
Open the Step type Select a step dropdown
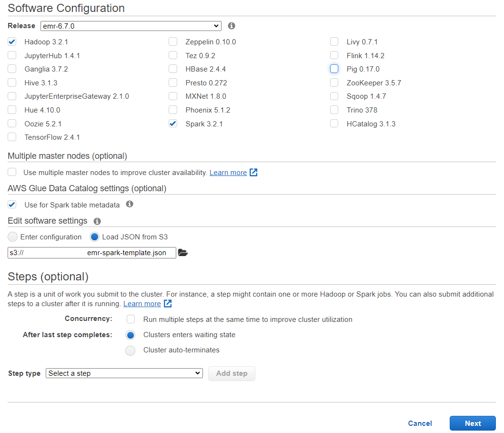(x=124, y=373)
